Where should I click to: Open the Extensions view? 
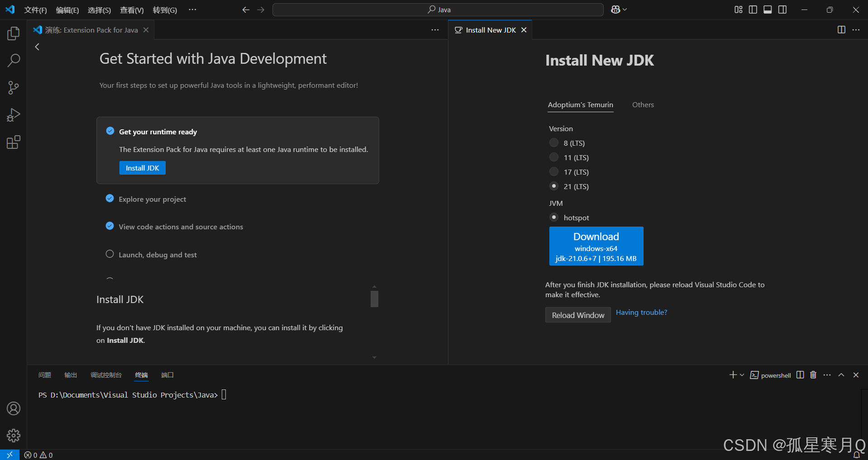pos(14,142)
